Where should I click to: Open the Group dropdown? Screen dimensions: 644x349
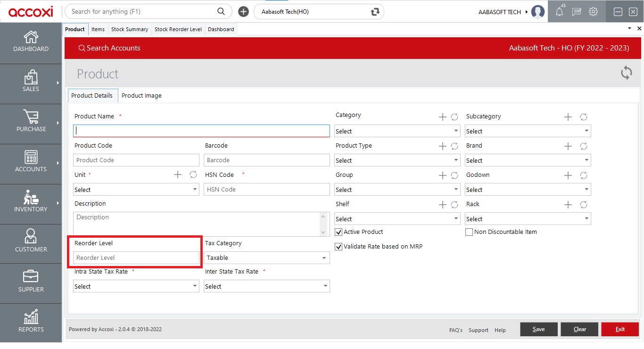click(x=397, y=190)
